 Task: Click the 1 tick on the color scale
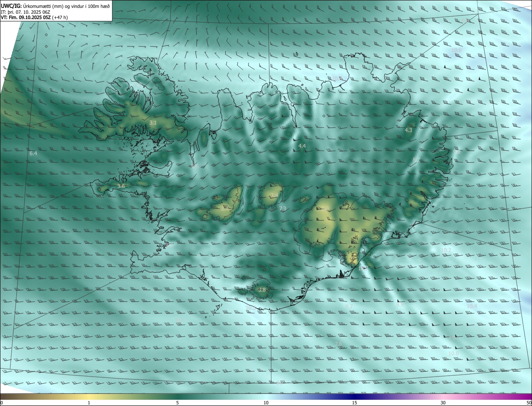(x=89, y=403)
